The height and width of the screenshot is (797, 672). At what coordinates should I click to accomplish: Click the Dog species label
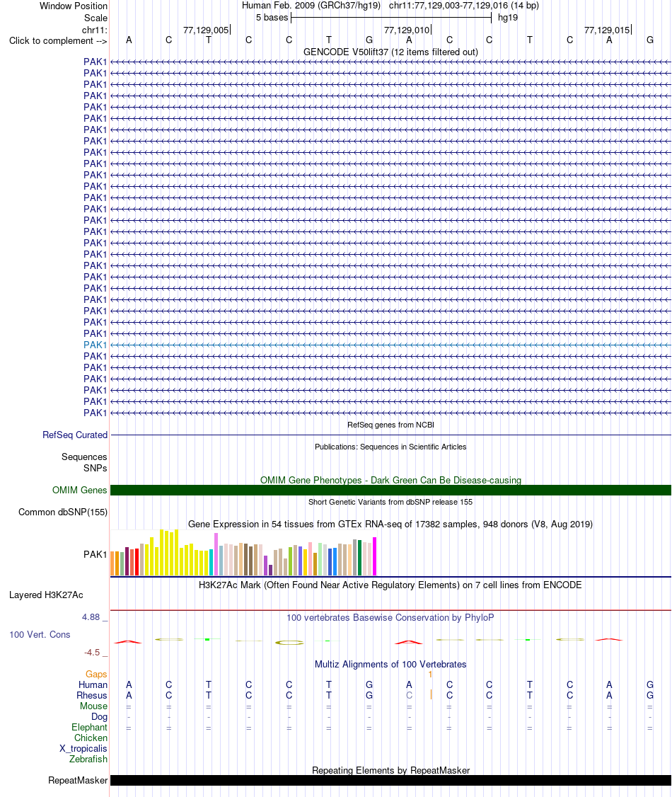tap(100, 717)
